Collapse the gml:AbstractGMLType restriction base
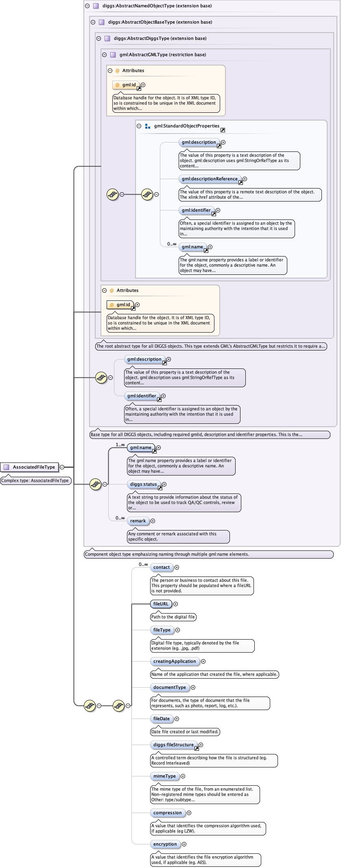Screen dimensions: 341x868 pos(104,55)
